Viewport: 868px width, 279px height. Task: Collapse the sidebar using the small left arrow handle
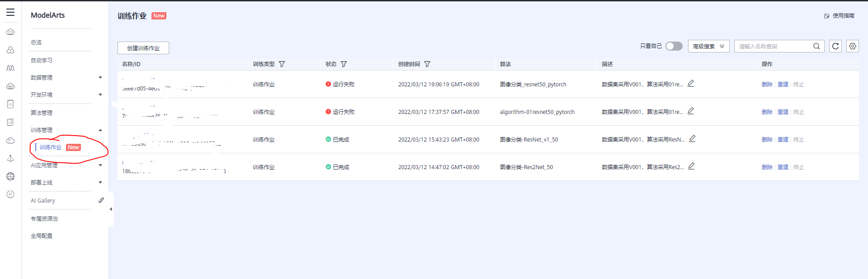coord(111,209)
